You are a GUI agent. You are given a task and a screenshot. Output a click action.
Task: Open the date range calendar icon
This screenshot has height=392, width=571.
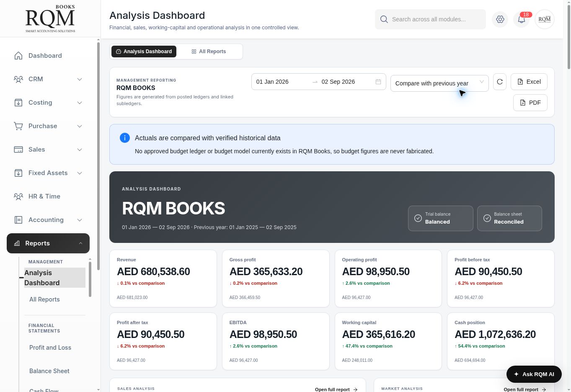point(378,82)
